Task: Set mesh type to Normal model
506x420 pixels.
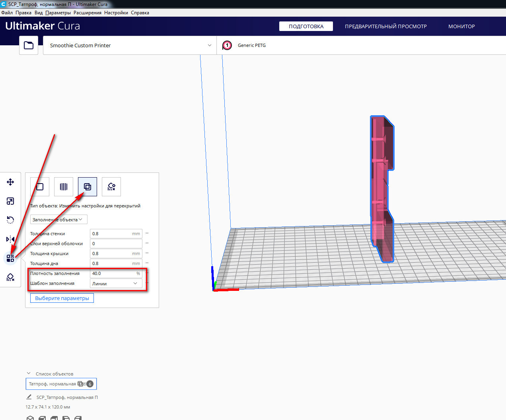Action: click(40, 187)
